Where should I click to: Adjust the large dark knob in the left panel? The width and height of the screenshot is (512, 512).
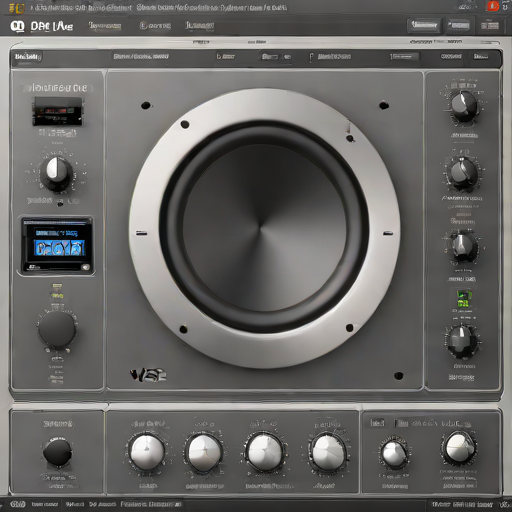57,329
